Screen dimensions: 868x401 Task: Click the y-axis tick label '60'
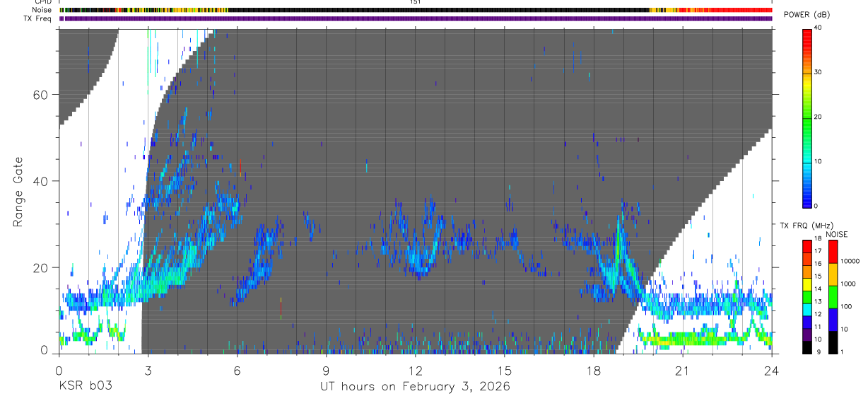click(x=42, y=95)
